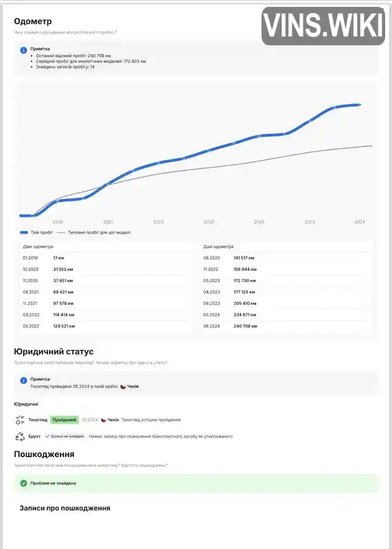The height and width of the screenshot is (549, 392).
Task: Click the Czech flag in Техогляд row
Action: point(104,420)
